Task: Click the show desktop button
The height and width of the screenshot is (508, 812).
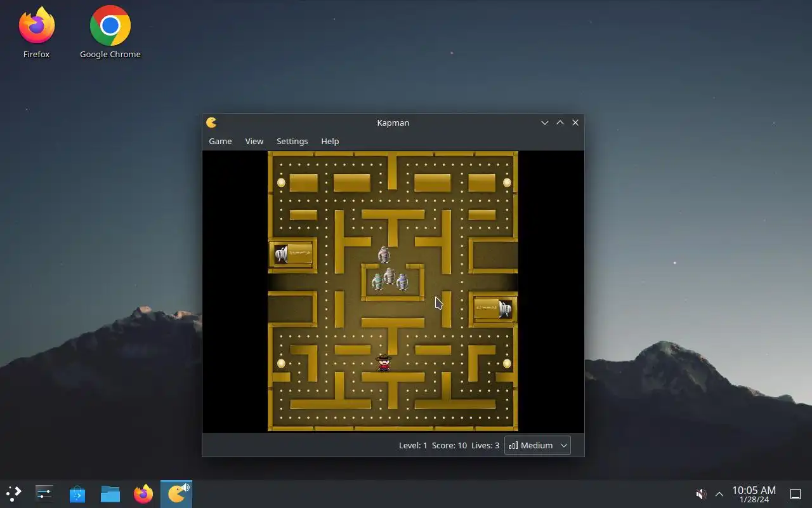Action: coord(795,494)
